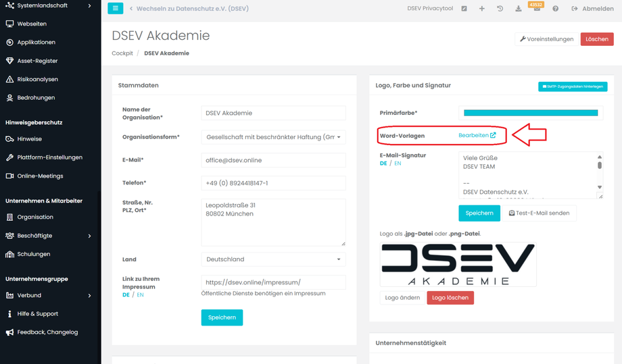
Task: Click the help question mark icon
Action: (555, 9)
